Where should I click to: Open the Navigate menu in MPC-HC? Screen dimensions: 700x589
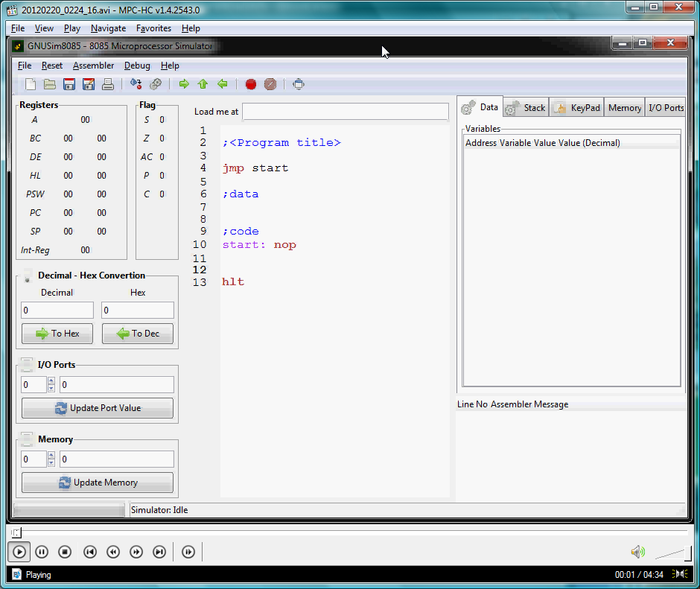[109, 28]
